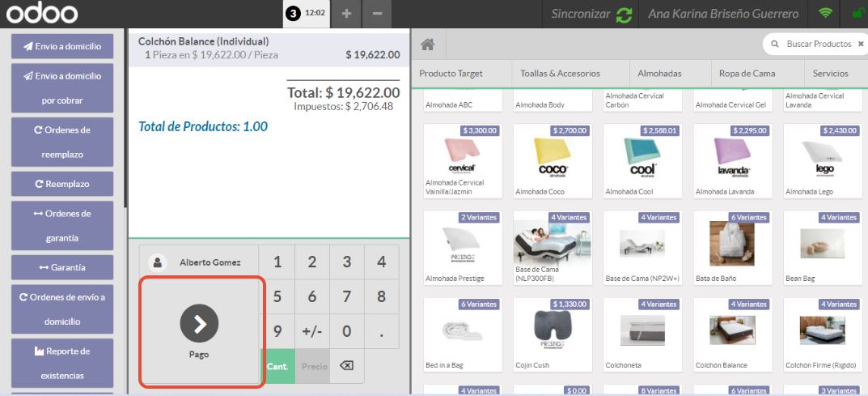
Task: Click the green lock icon
Action: (x=860, y=13)
